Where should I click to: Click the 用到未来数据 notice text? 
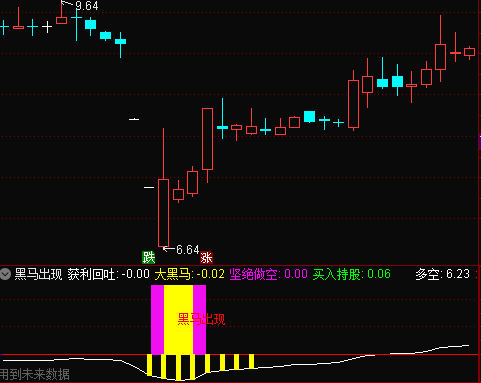click(x=35, y=374)
